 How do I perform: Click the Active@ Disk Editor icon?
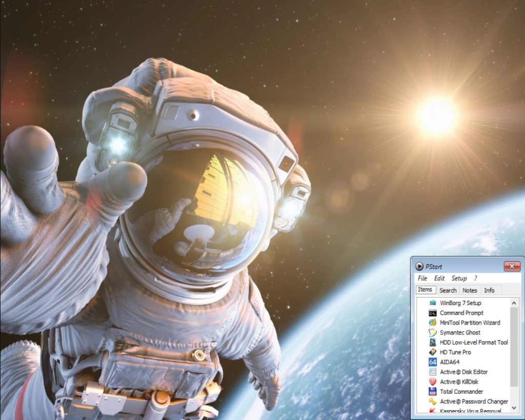click(433, 372)
